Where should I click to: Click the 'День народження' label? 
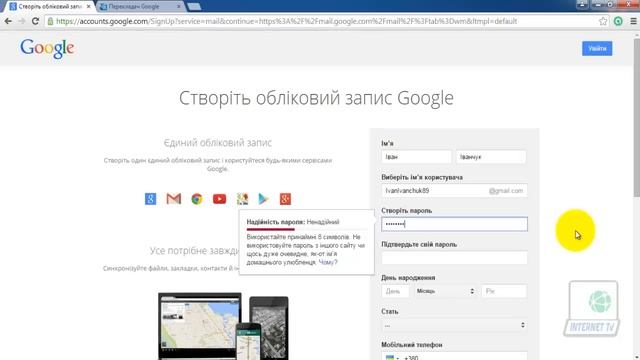tap(408, 278)
